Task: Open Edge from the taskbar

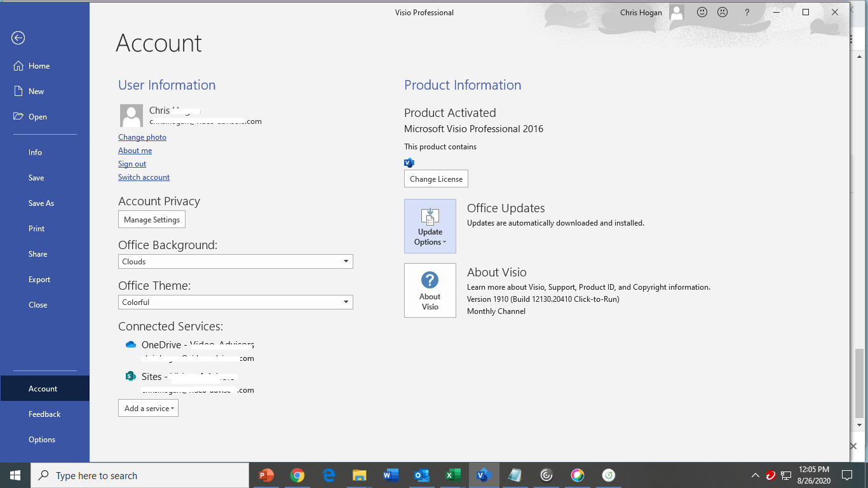Action: point(329,475)
